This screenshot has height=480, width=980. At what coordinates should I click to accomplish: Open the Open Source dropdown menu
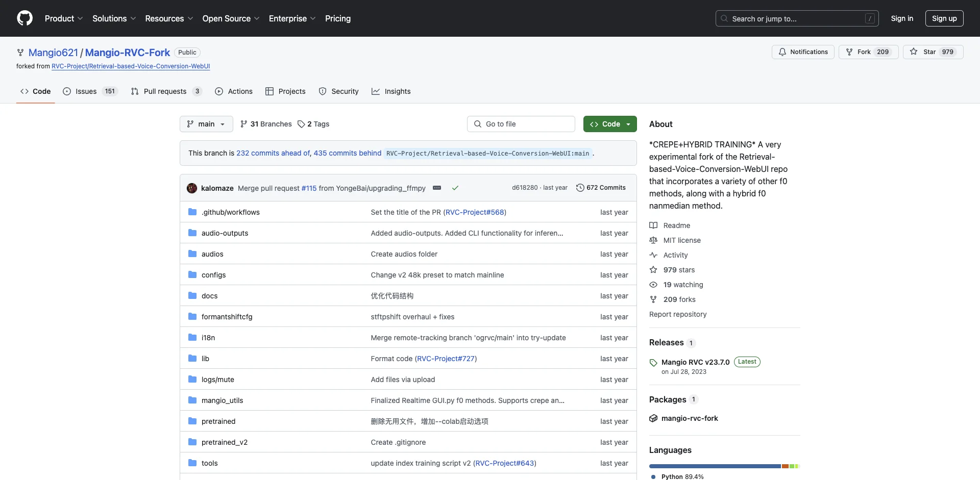coord(231,18)
